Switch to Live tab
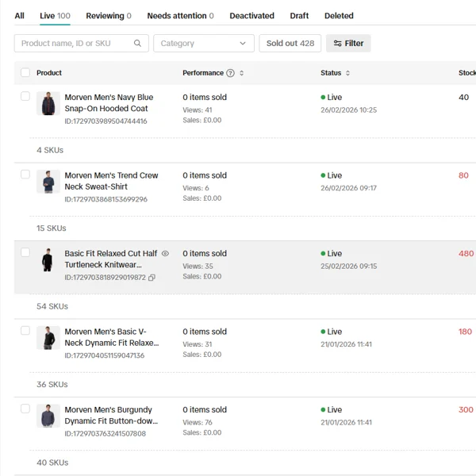Image resolution: width=476 pixels, height=476 pixels. pos(55,16)
